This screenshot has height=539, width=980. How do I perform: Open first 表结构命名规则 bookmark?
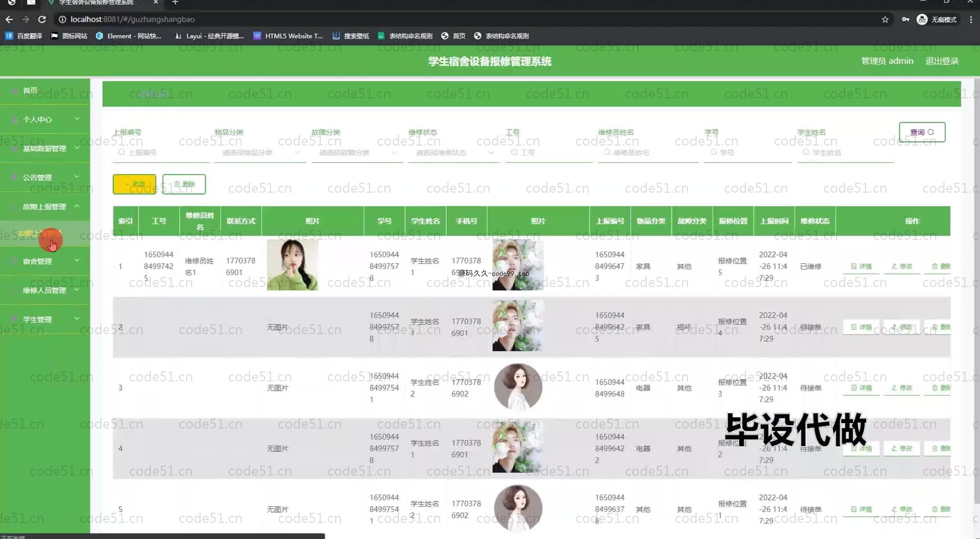(x=405, y=36)
